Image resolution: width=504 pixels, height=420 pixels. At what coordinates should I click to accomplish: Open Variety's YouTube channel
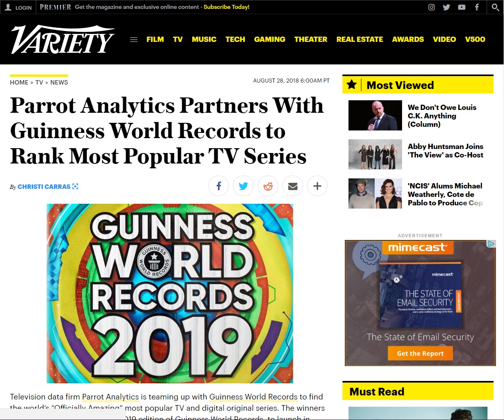pos(462,7)
